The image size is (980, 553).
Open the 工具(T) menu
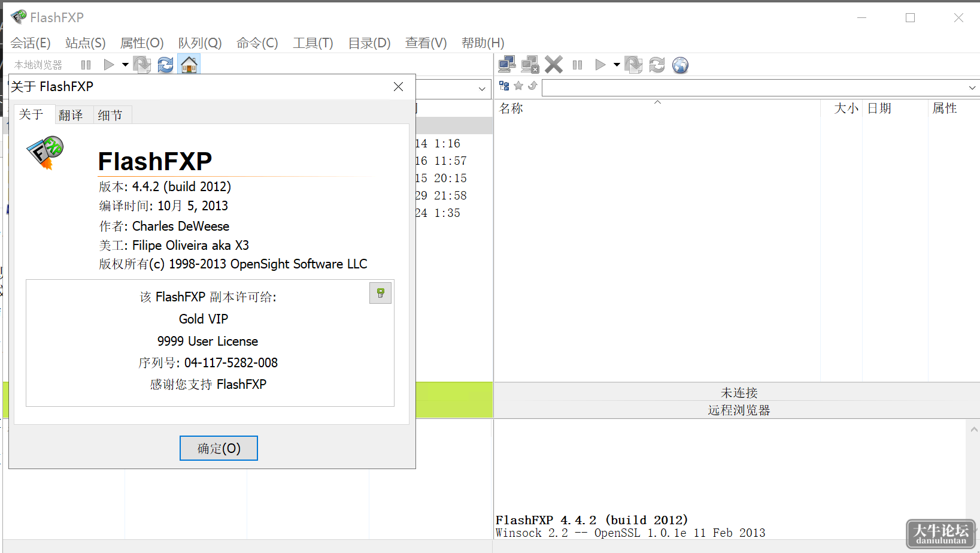pyautogui.click(x=313, y=43)
